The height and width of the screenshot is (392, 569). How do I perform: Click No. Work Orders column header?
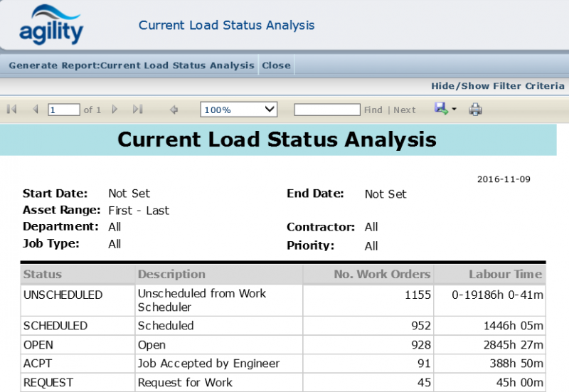coord(382,274)
